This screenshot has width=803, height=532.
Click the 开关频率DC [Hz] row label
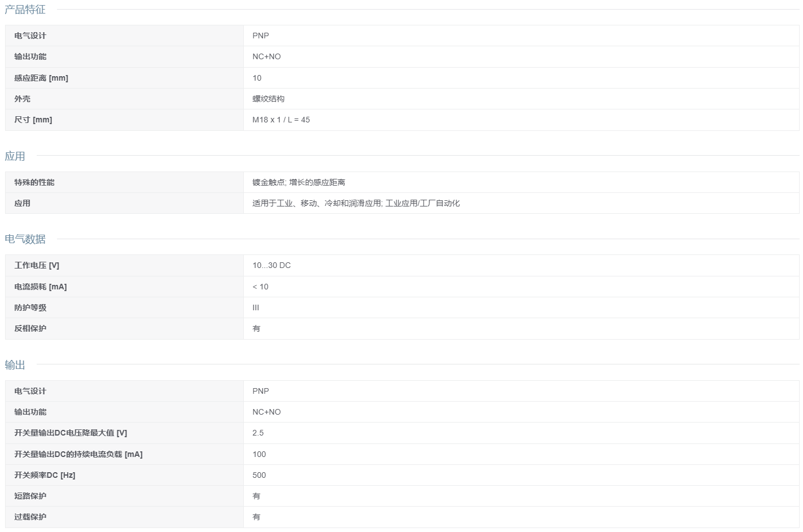tap(45, 475)
